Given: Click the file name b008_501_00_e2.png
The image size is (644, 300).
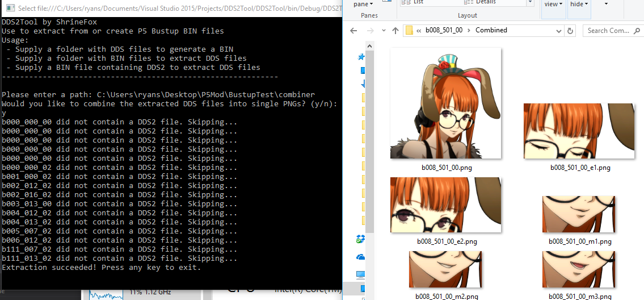Looking at the screenshot, I should (x=447, y=241).
